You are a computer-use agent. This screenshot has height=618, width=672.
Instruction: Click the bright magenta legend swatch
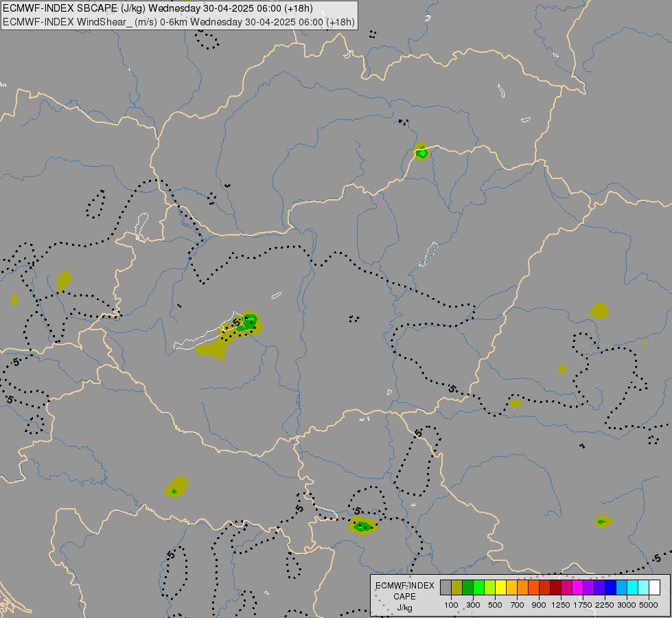pos(578,588)
